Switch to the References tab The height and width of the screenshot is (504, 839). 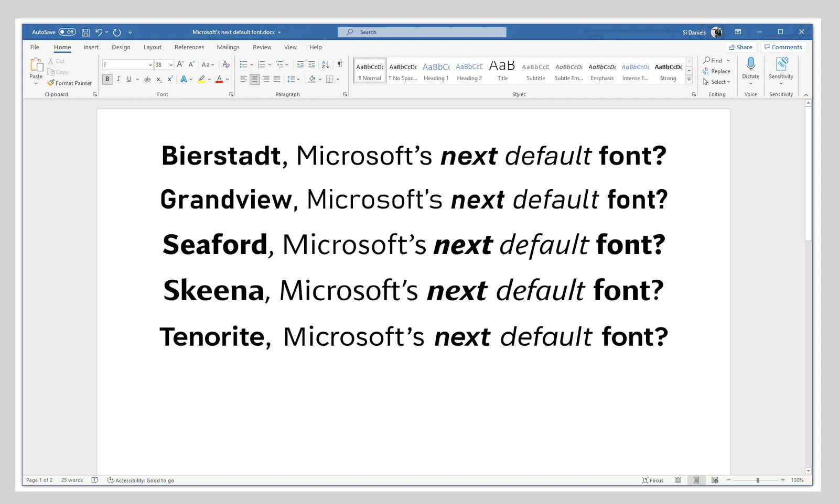click(x=189, y=47)
